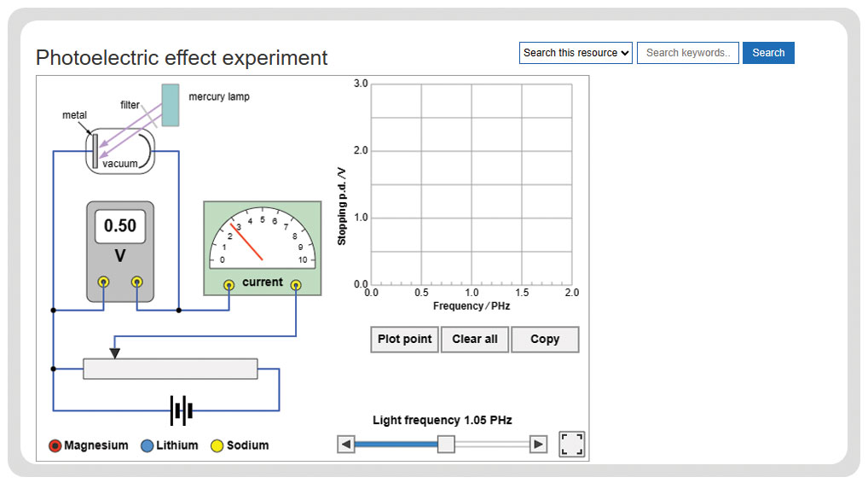Click the mercury lamp in the diagram
Viewport: 868px width, 483px height.
[x=171, y=105]
